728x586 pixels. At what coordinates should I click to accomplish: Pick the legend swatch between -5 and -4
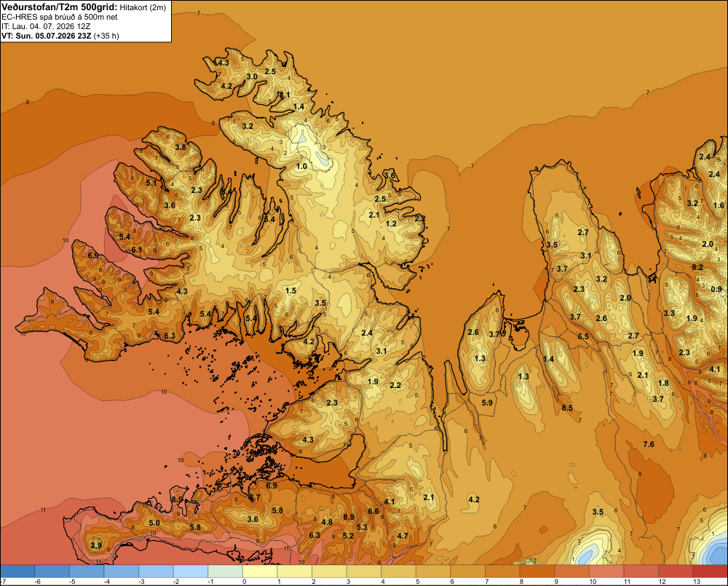click(x=87, y=571)
